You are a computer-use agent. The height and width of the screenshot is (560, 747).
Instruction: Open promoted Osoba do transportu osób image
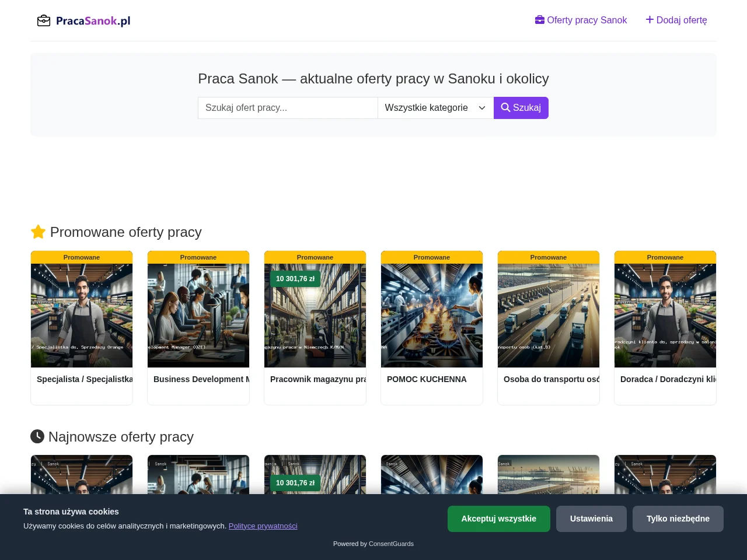549,316
